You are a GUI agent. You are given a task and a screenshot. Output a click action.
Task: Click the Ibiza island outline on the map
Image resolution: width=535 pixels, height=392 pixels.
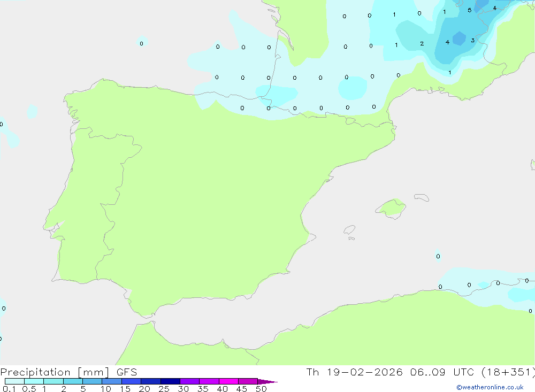pos(349,229)
